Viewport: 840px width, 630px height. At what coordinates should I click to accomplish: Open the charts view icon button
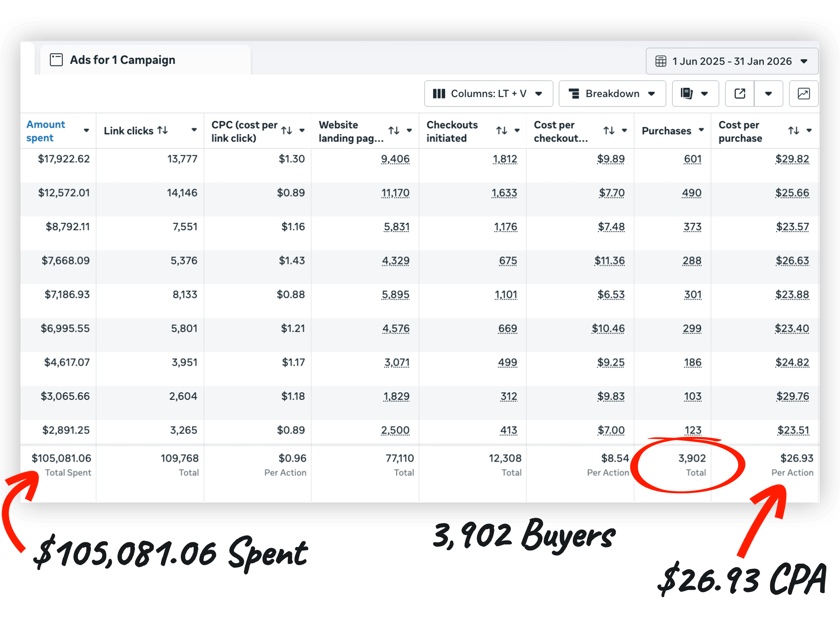coord(803,93)
